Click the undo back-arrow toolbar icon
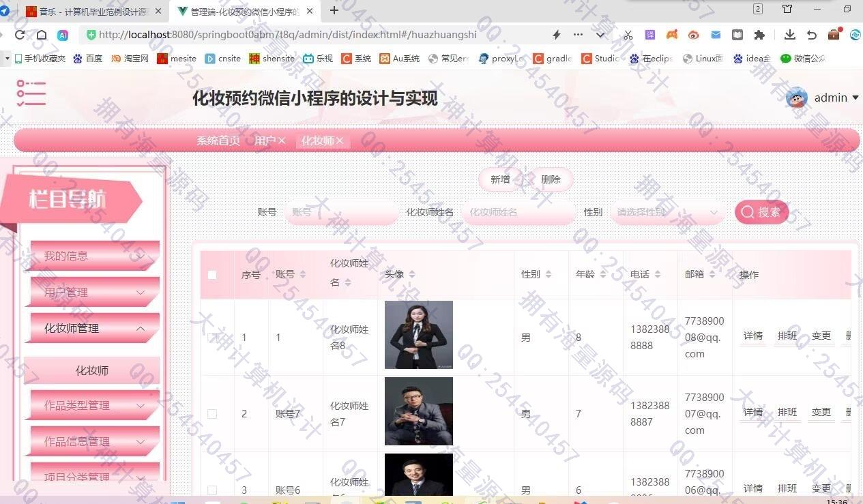Screen dimensions: 863x504 coord(812,35)
